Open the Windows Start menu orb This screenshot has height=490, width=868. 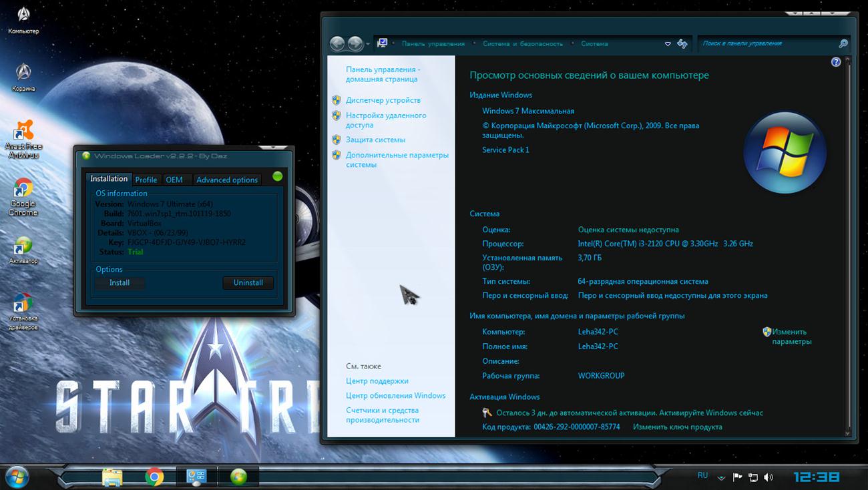(x=16, y=477)
